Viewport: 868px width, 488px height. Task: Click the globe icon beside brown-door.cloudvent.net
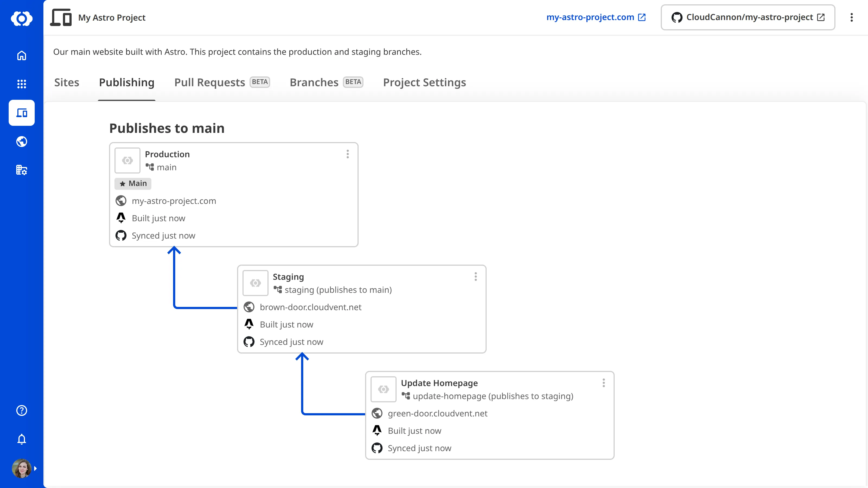(x=249, y=307)
